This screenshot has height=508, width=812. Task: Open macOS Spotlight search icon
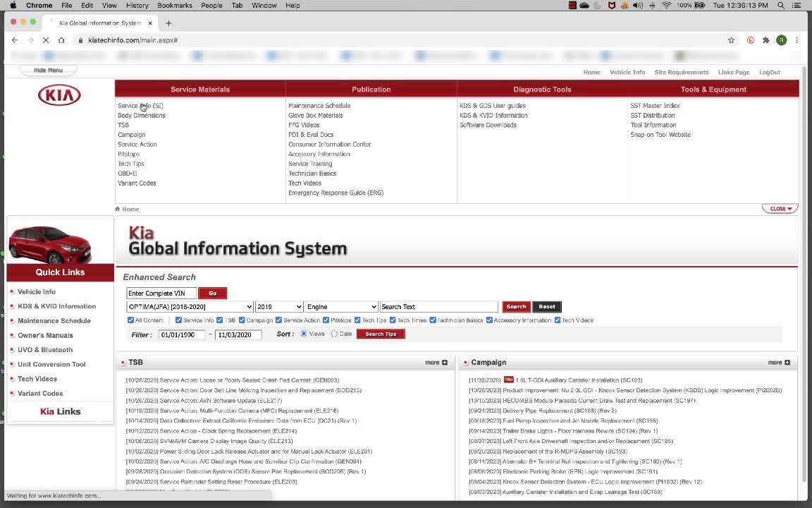781,5
